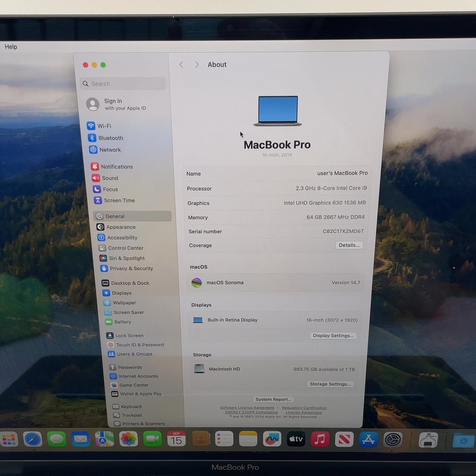Open Passwords settings
The width and height of the screenshot is (476, 476).
[126, 367]
